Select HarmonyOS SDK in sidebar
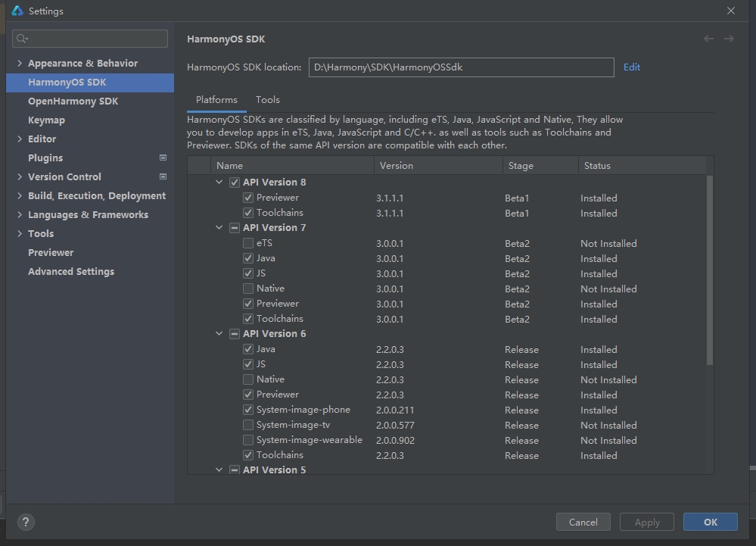This screenshot has height=546, width=756. (x=90, y=83)
